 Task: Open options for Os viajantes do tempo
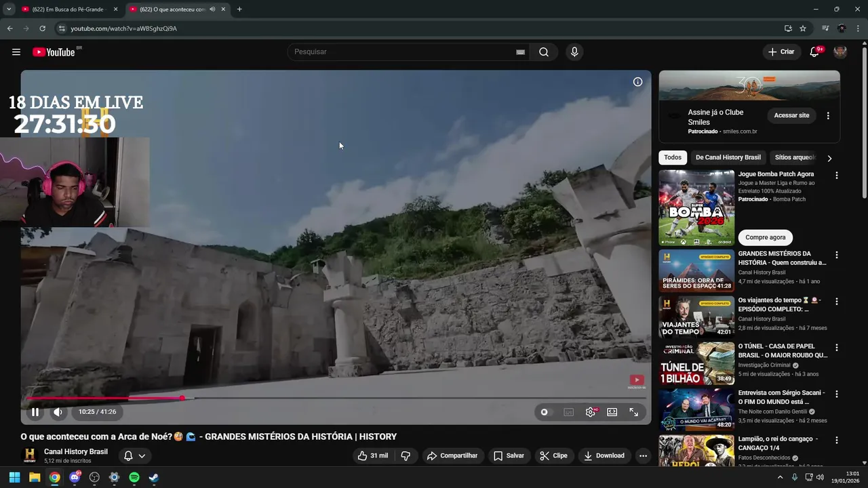click(836, 302)
